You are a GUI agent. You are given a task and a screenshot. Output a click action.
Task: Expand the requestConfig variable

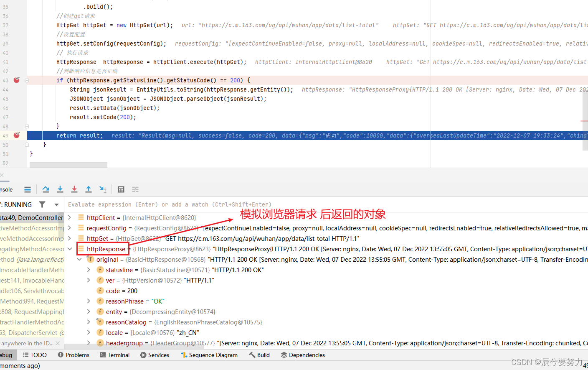coord(70,228)
